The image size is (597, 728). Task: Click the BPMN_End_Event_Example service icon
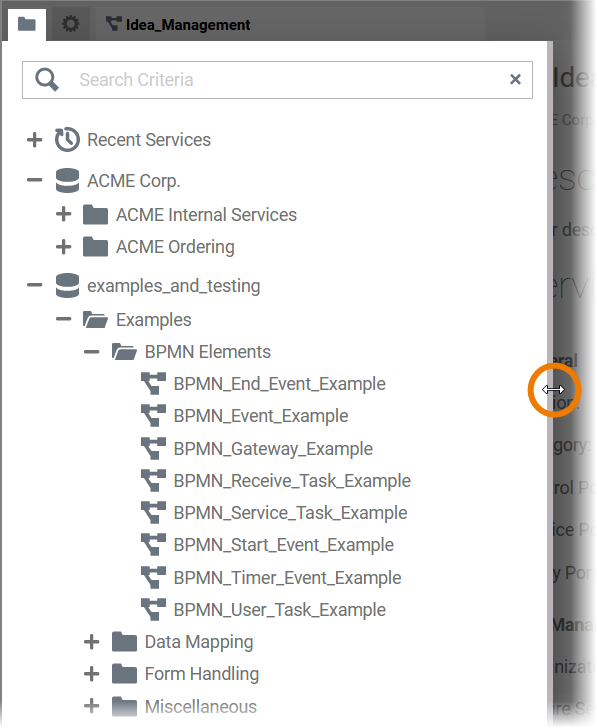tap(153, 384)
